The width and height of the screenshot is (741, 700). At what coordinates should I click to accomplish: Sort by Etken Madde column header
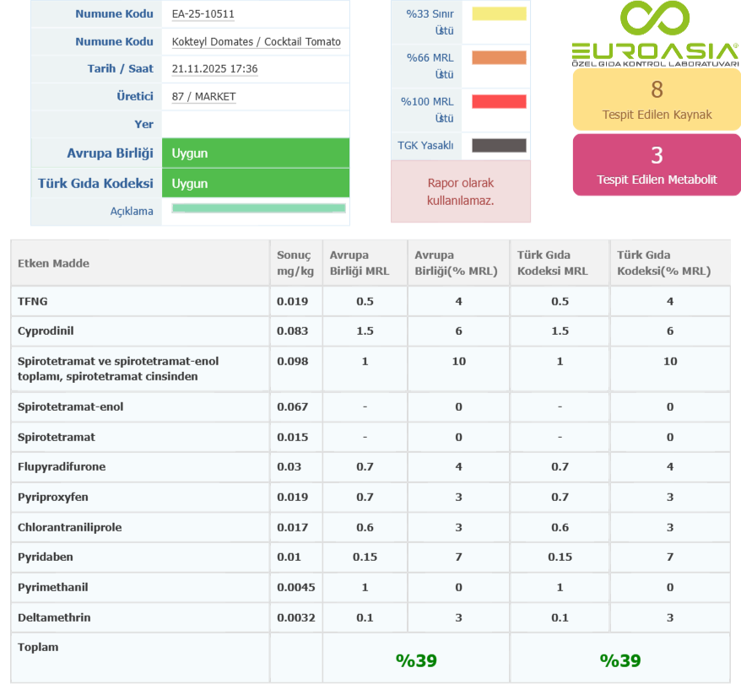(53, 263)
